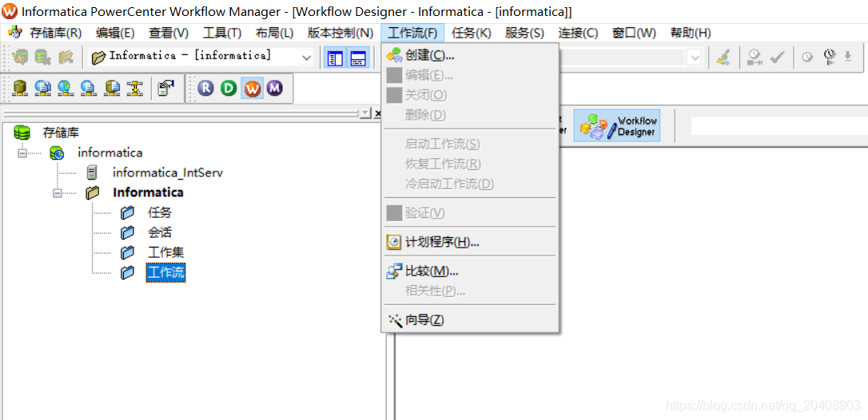Select the 任务 folder in the tree
The image size is (868, 420).
coord(160,212)
